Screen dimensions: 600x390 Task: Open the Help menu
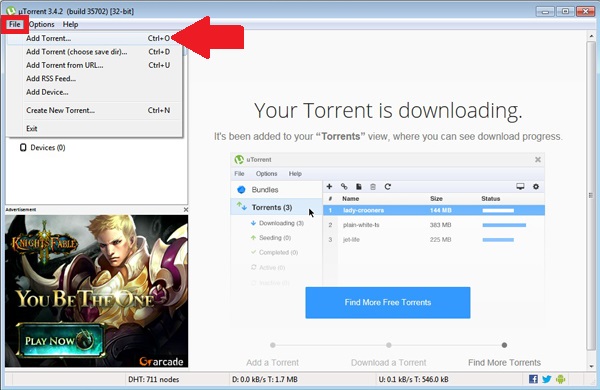coord(70,24)
